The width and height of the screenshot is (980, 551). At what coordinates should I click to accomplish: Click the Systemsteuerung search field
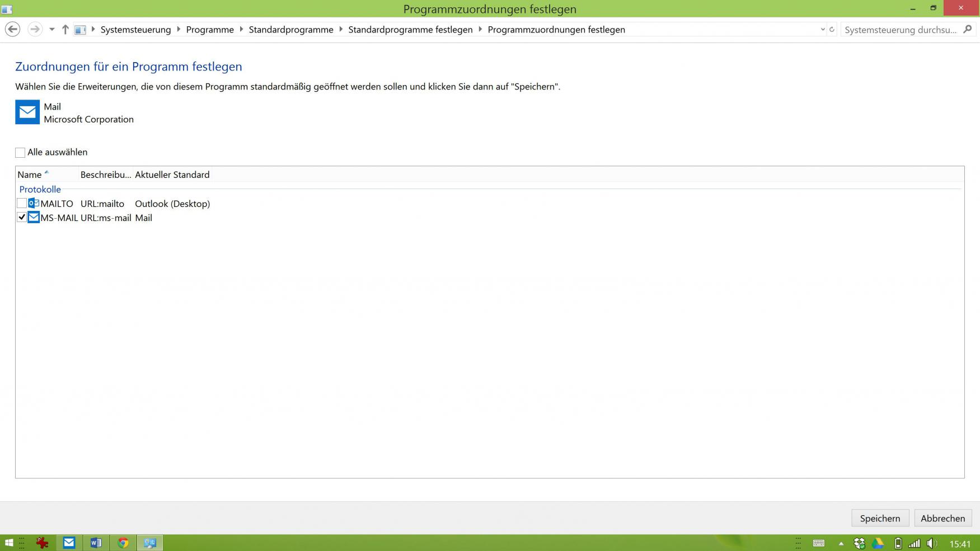point(901,30)
